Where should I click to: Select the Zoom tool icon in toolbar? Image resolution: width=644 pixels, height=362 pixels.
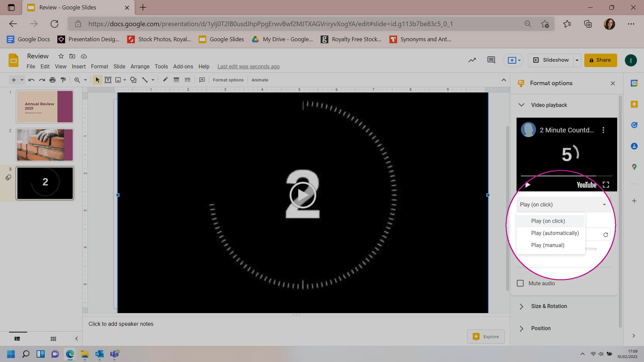(77, 80)
